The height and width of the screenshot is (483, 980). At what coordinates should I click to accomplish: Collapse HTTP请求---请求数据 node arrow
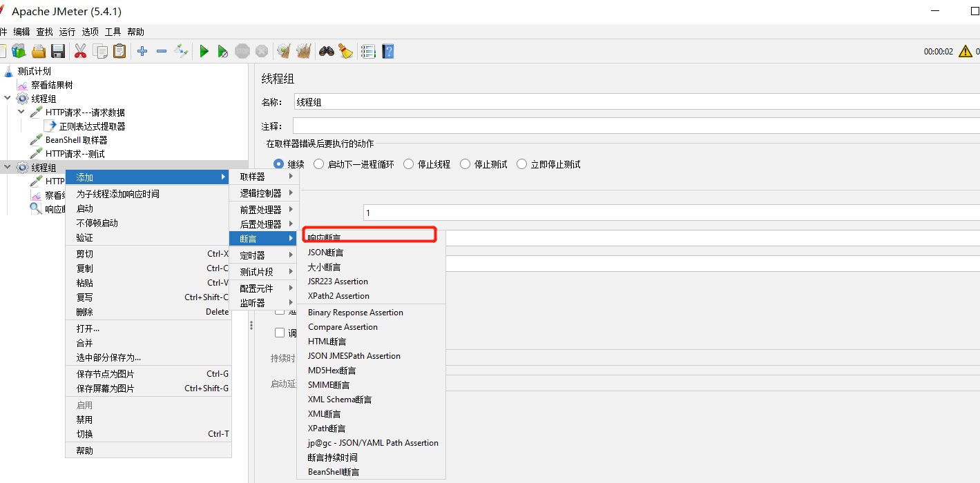(x=21, y=112)
